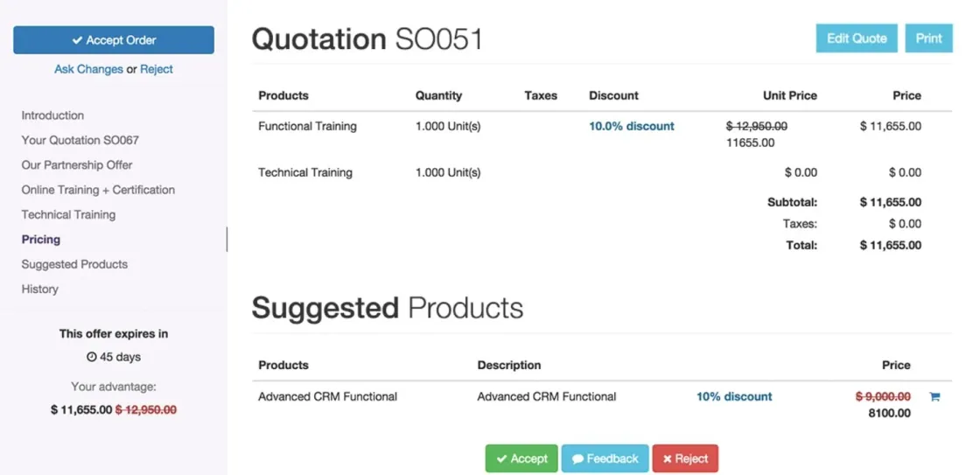Viewport: 980px width, 475px height.
Task: Open Your Quotation SO067 in sidebar
Action: (80, 140)
